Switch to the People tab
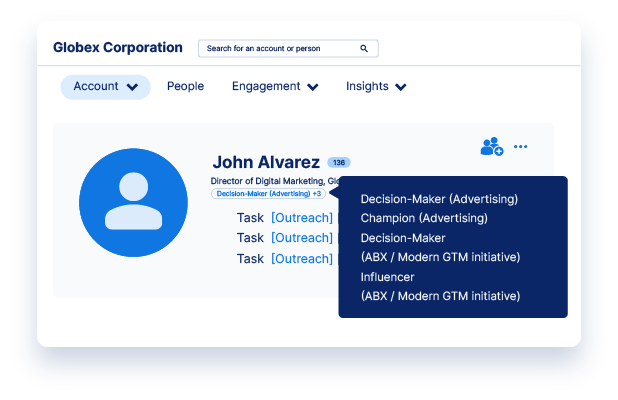Screen dimensions: 618x400 (185, 87)
